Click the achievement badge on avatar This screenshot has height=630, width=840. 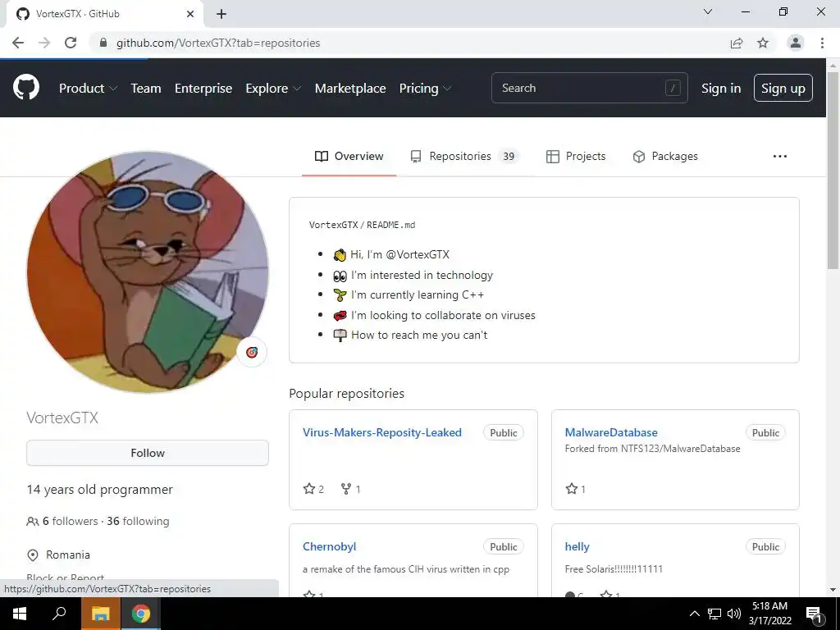(x=252, y=352)
